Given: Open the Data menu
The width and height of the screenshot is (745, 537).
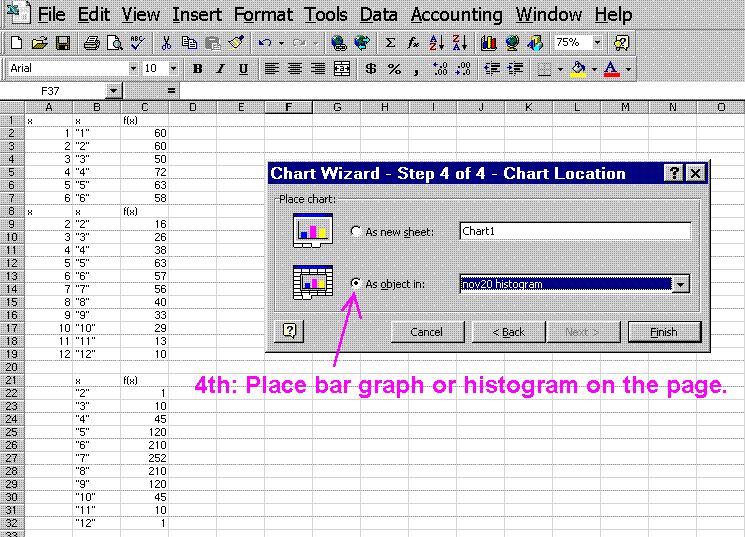Looking at the screenshot, I should (379, 15).
